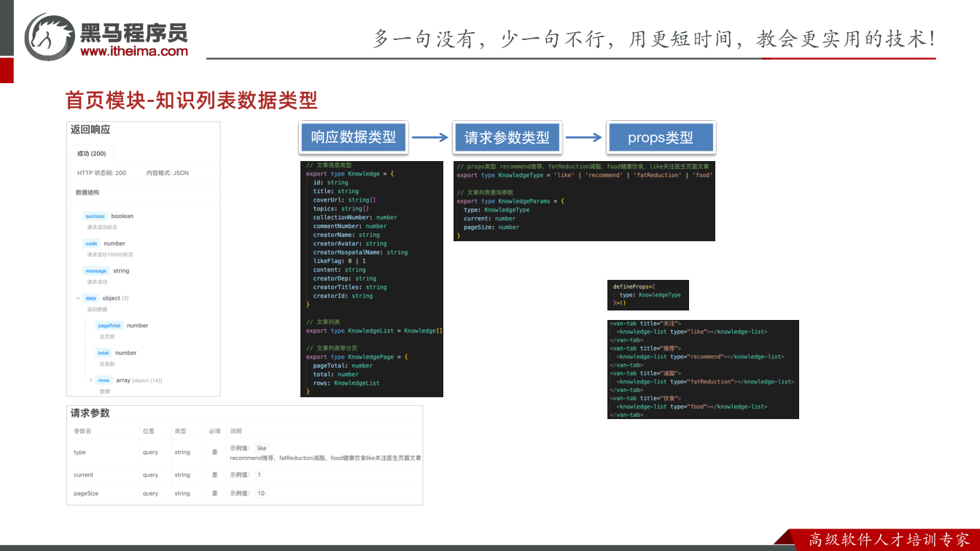
Task: Expand the rows array node
Action: tap(91, 380)
